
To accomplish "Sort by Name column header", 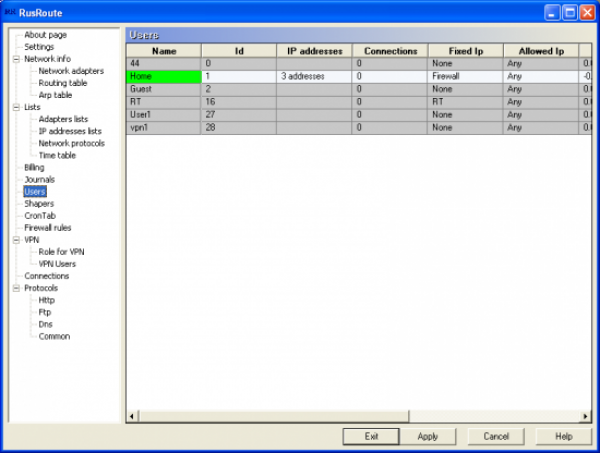I will (164, 51).
